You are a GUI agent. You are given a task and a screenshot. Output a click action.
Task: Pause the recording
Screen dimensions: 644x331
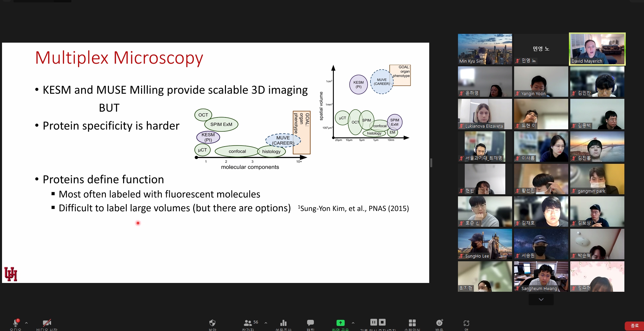(373, 322)
